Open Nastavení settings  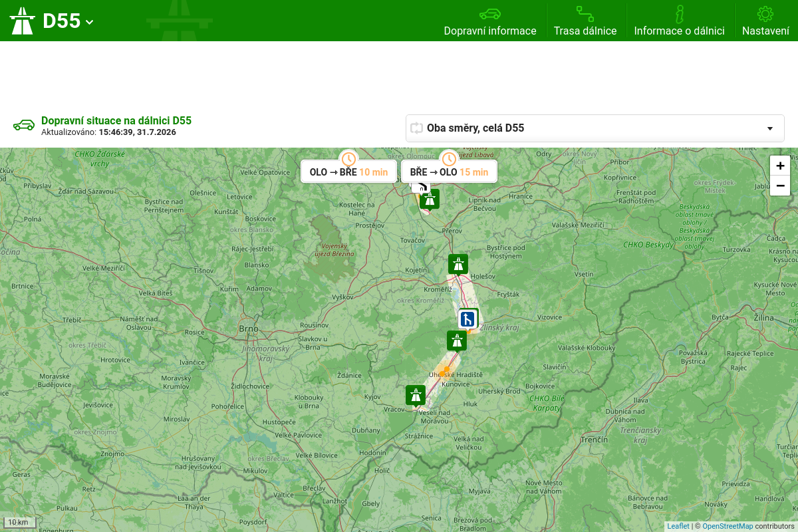pyautogui.click(x=765, y=21)
